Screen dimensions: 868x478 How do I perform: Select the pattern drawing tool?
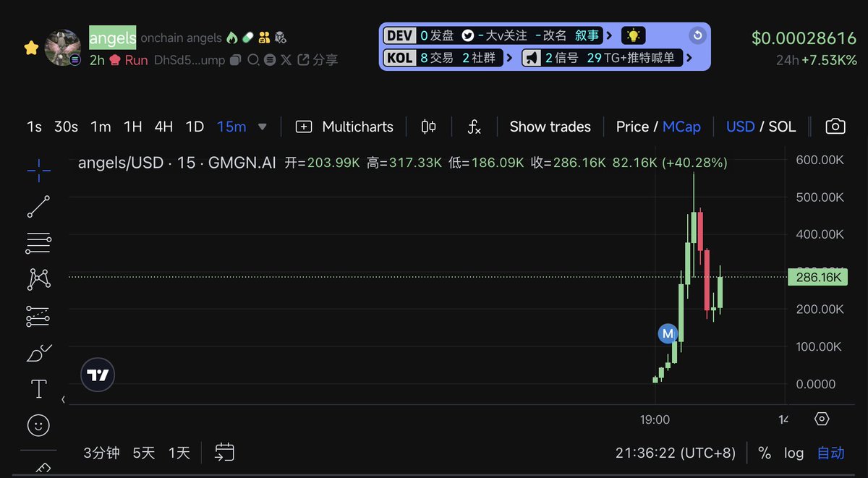coord(38,279)
